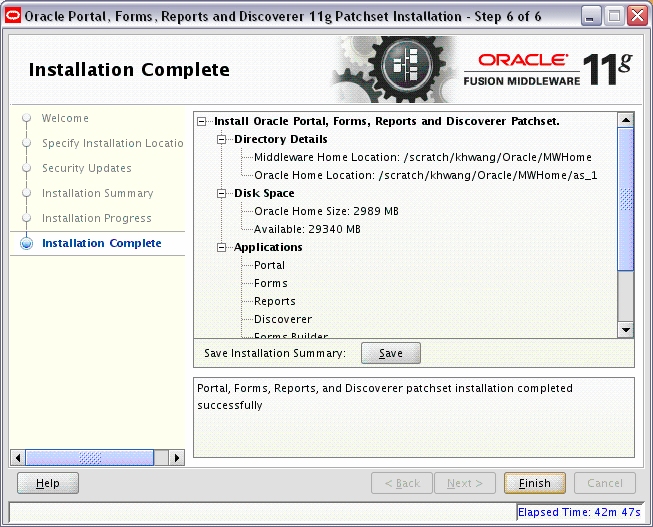
Task: Click the Directory Details label
Action: (281, 140)
